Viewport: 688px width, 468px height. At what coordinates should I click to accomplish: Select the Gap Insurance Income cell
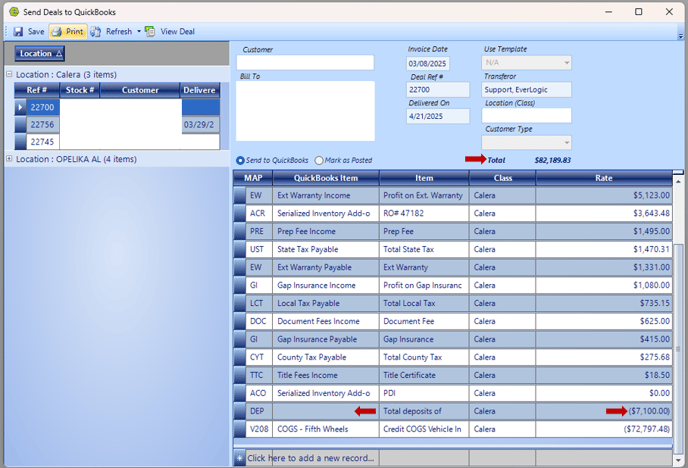tap(326, 286)
